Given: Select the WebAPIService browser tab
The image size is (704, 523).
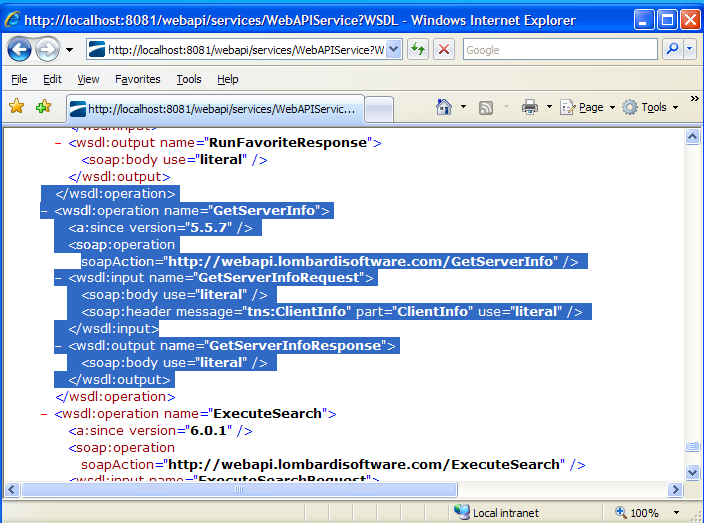Looking at the screenshot, I should coord(216,109).
